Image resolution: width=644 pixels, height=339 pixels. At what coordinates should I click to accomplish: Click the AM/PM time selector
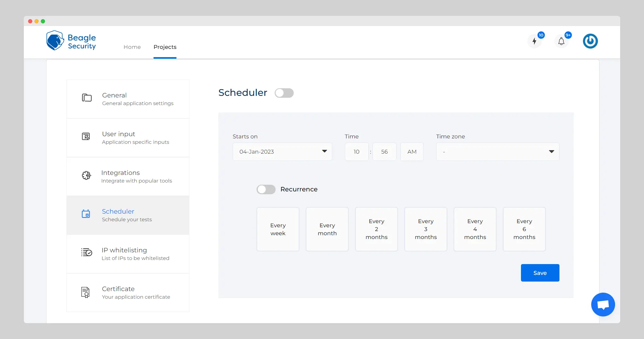pos(412,152)
